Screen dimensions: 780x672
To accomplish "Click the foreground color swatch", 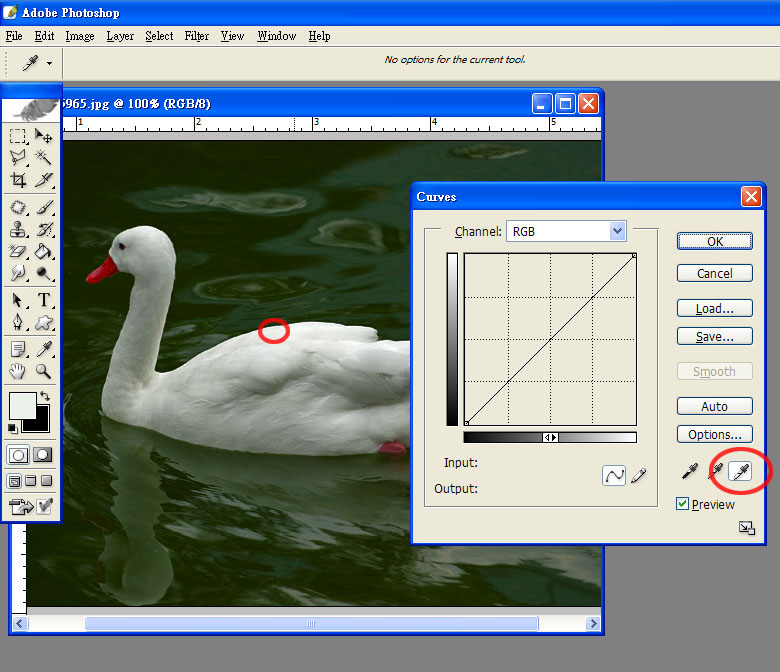I will 21,405.
